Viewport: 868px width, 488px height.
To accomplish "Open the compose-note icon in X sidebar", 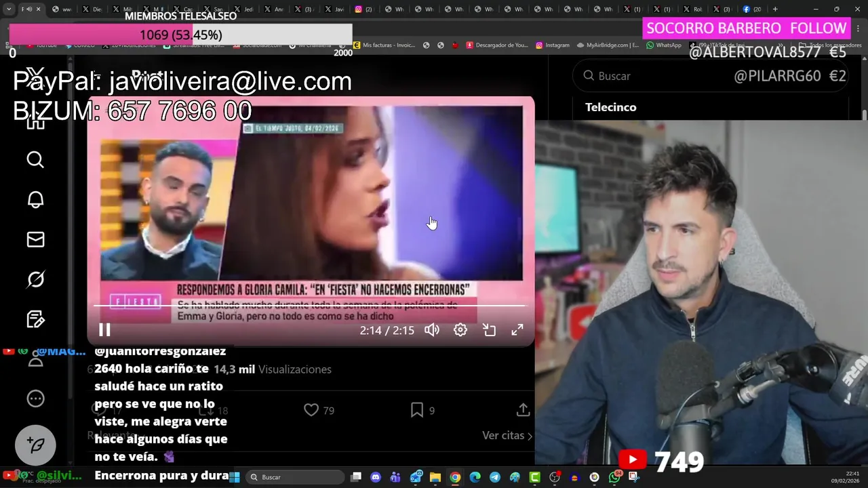I will coord(35,319).
